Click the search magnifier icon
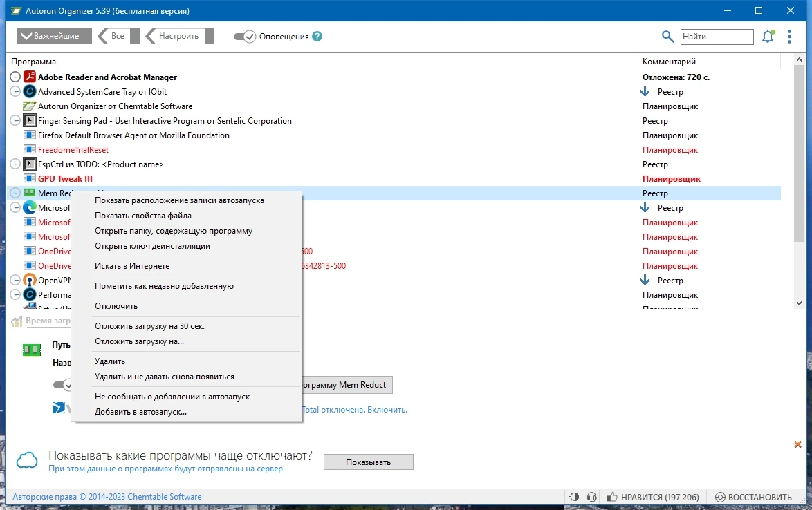Image resolution: width=812 pixels, height=510 pixels. 667,36
